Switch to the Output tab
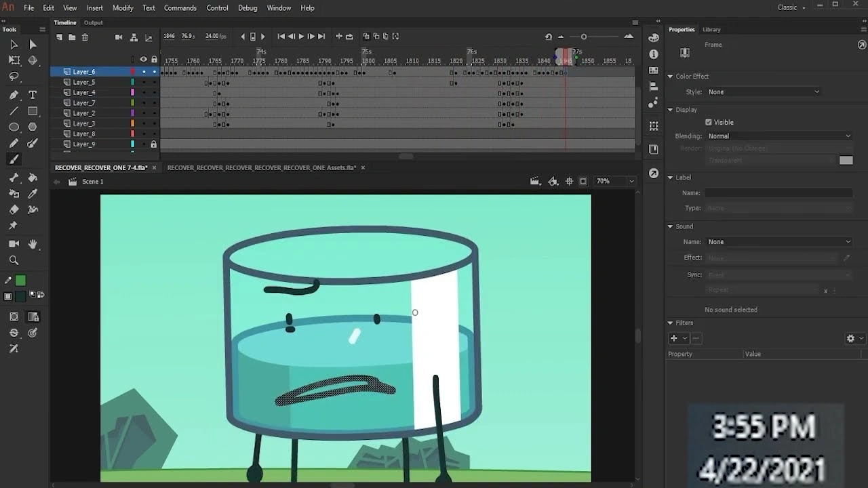Image resolution: width=868 pixels, height=488 pixels. pos(94,23)
